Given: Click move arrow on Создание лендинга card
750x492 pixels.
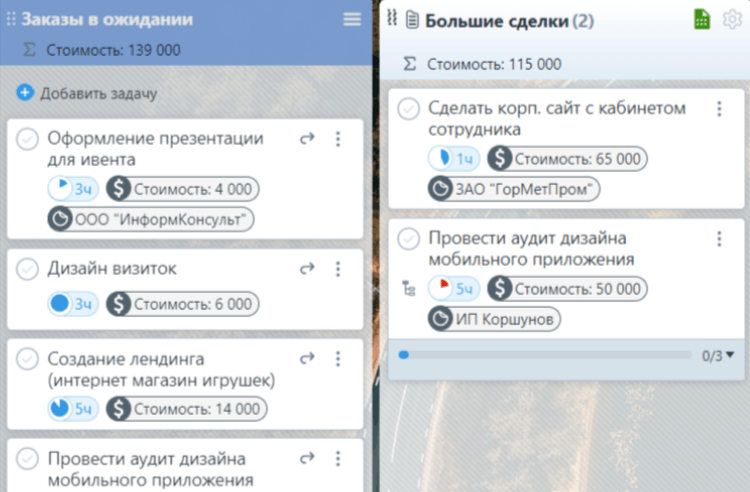Looking at the screenshot, I should pos(308,358).
